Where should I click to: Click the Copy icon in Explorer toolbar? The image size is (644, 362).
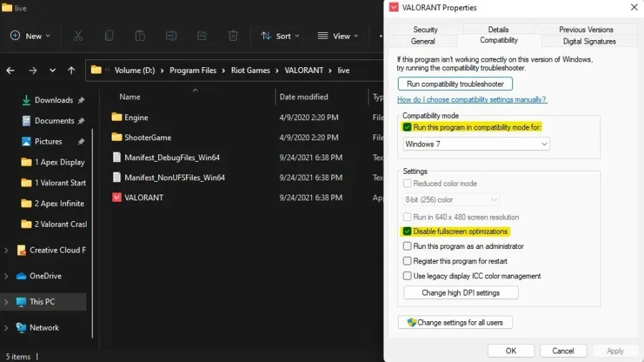click(x=109, y=36)
